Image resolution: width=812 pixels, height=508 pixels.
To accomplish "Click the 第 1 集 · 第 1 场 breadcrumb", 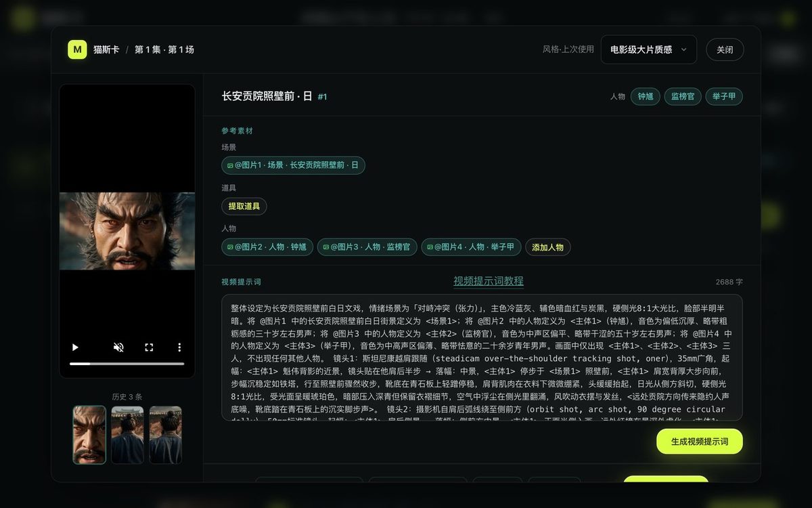I will pyautogui.click(x=164, y=49).
